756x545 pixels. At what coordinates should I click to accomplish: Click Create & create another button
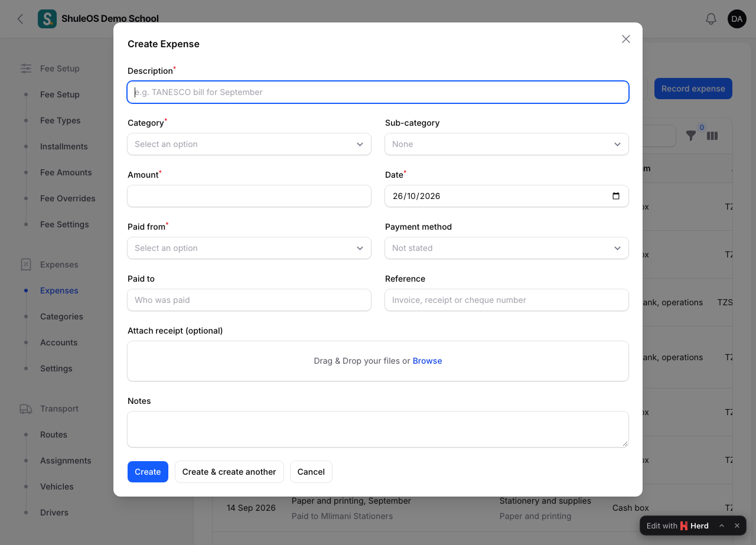[229, 472]
